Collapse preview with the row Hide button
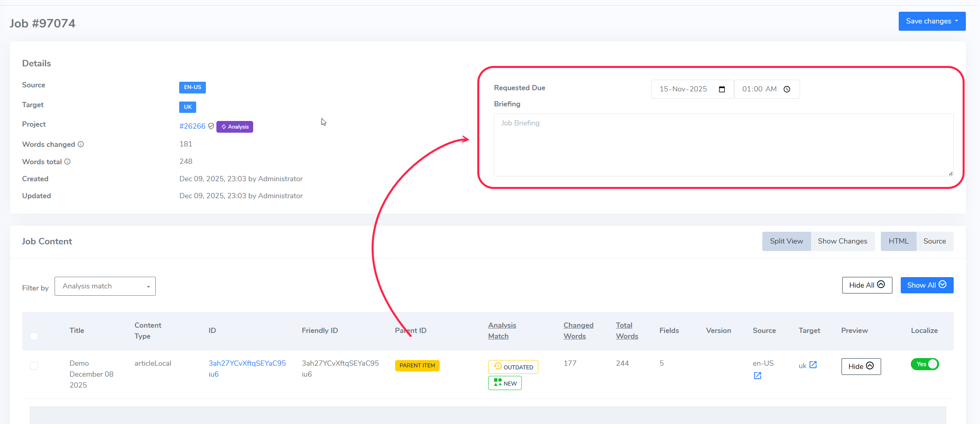Screen dimensions: 980x424 (x=861, y=367)
